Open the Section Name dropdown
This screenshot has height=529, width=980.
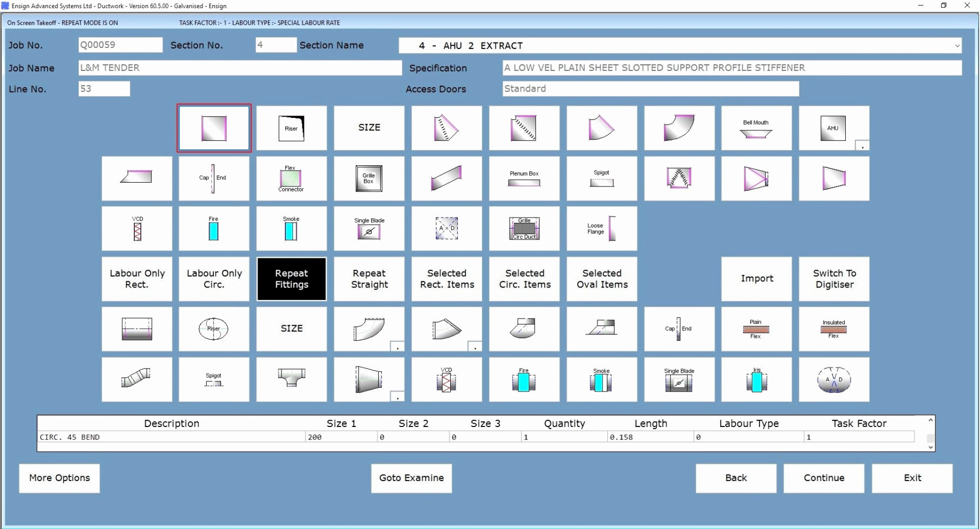tap(957, 46)
